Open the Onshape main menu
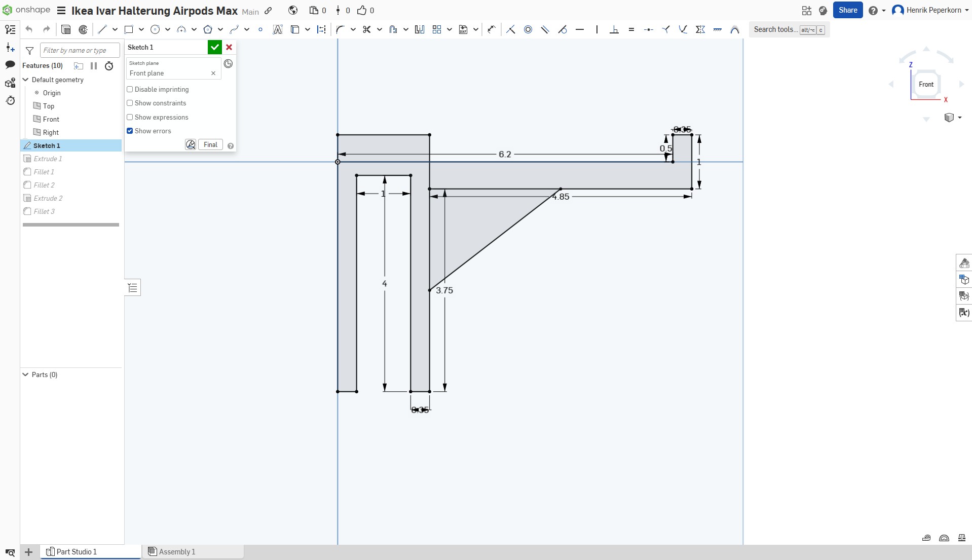The height and width of the screenshot is (560, 972). click(61, 10)
